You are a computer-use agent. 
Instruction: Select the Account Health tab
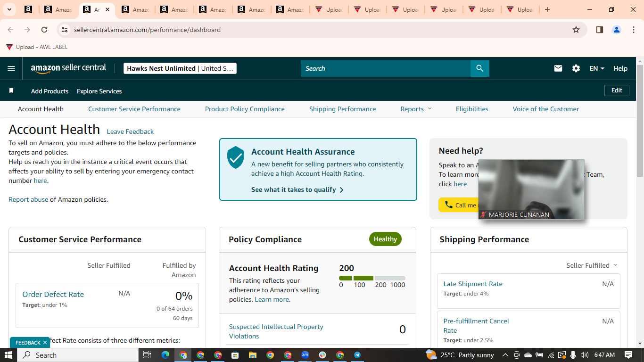41,109
